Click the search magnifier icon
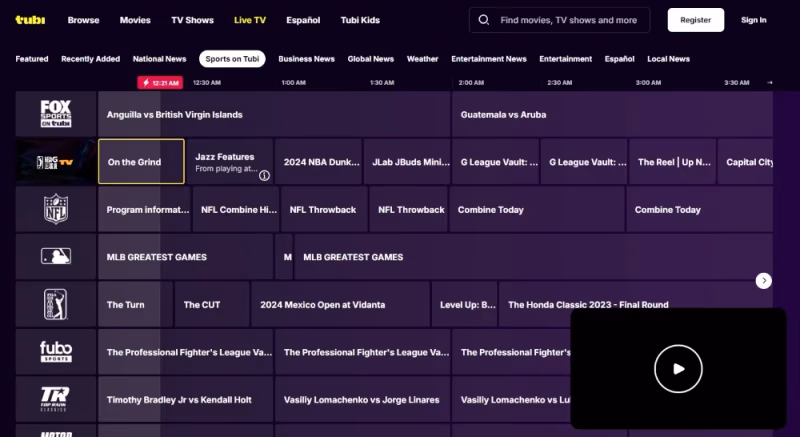 [x=484, y=20]
